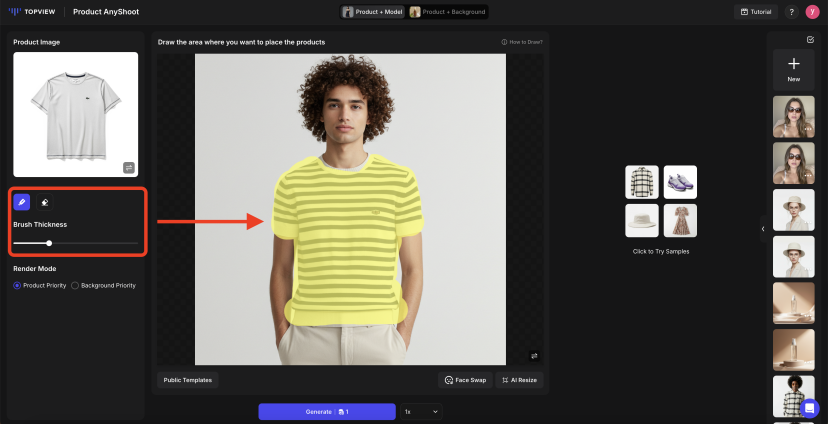Toggle the checkbox above the New button
This screenshot has width=828, height=424.
pos(809,40)
